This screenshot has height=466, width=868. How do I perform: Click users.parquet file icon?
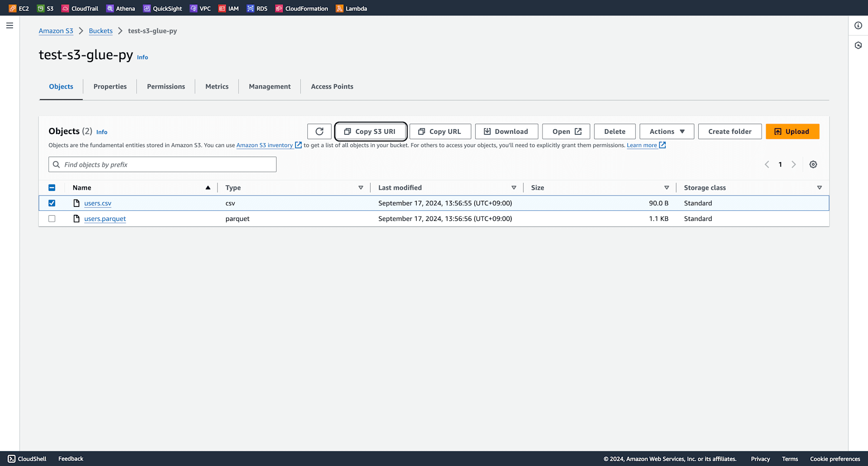tap(76, 219)
